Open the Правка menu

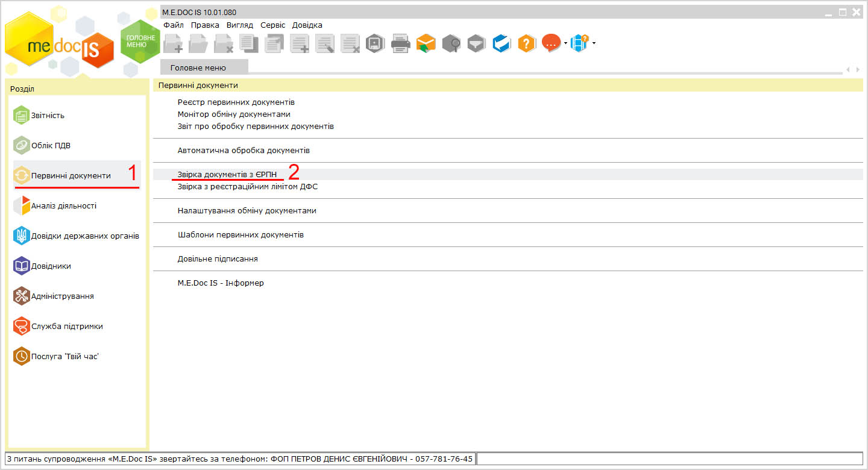205,25
